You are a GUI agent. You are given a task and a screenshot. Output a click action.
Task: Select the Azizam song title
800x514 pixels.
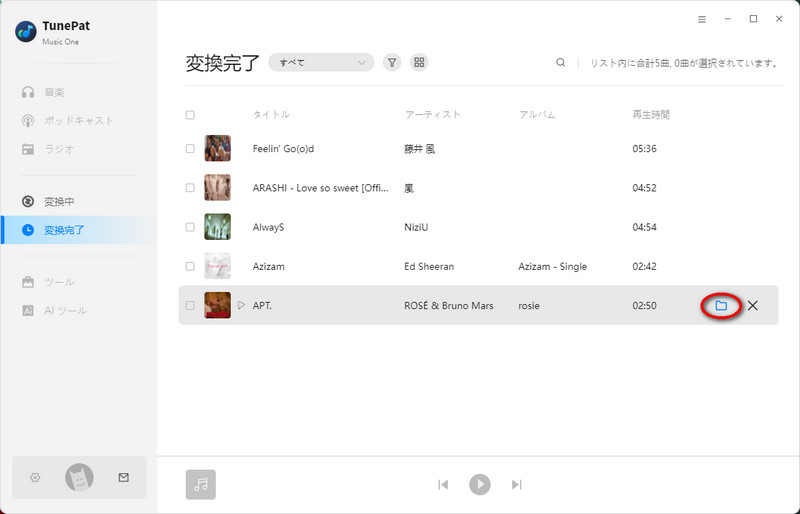click(268, 266)
